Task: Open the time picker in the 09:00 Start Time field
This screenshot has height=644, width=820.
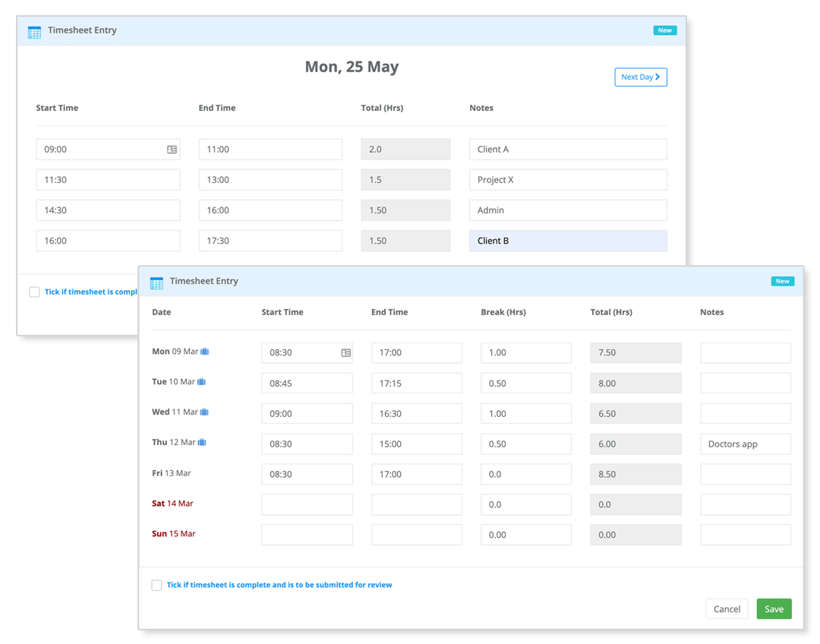Action: (172, 149)
